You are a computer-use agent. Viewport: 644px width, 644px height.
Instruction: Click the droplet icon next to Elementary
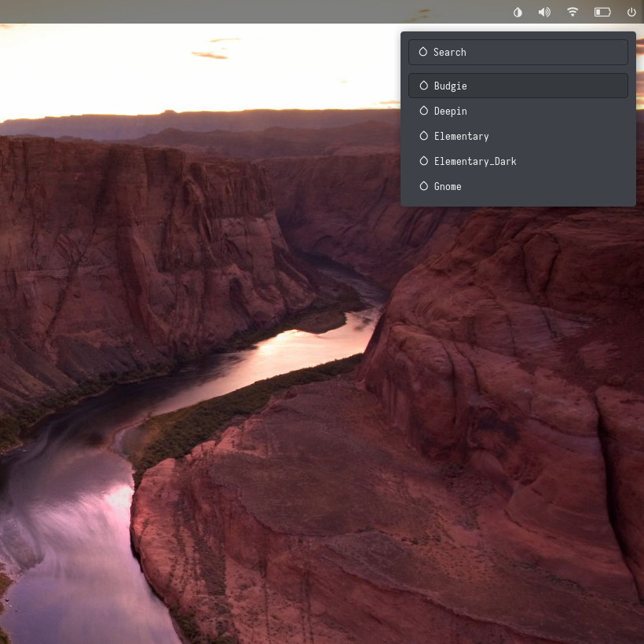(423, 136)
